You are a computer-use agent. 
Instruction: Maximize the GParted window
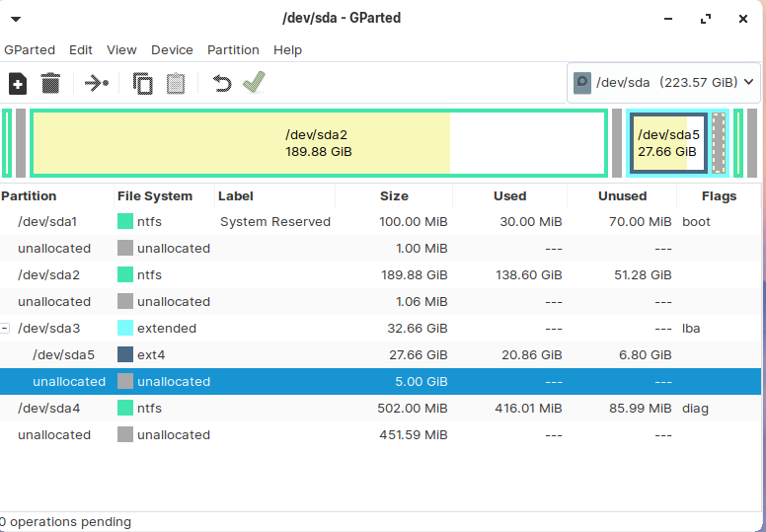pos(706,19)
